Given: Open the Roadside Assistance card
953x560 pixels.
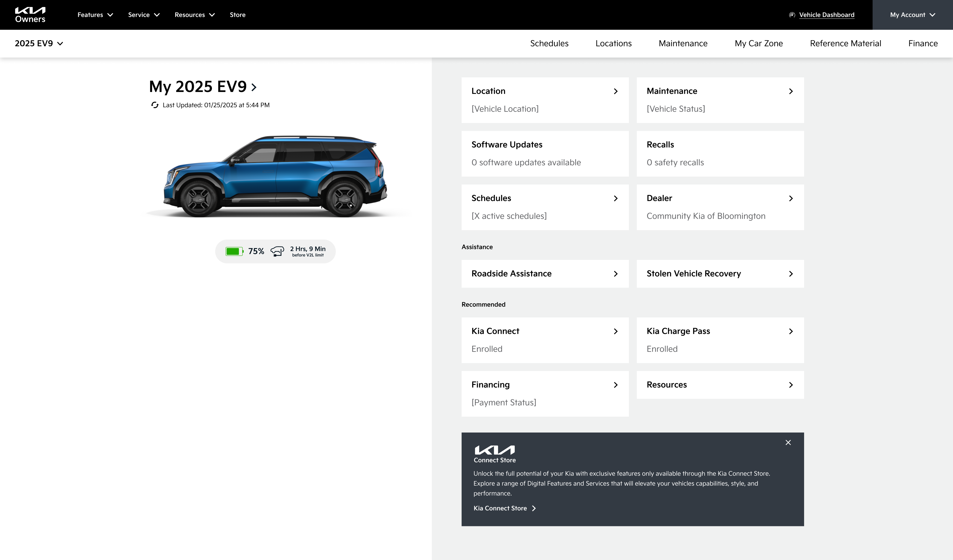Looking at the screenshot, I should click(x=545, y=274).
